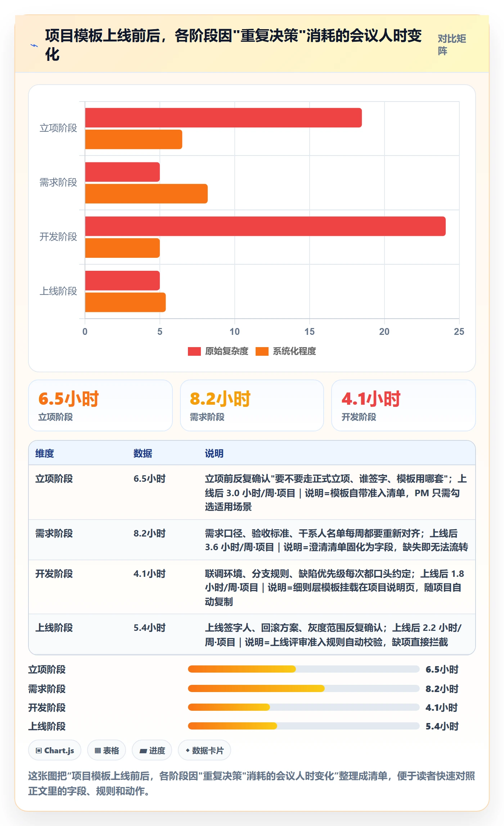The image size is (504, 826).
Task: Toggle the 原始复杂度 red legend swatch
Action: 194,351
